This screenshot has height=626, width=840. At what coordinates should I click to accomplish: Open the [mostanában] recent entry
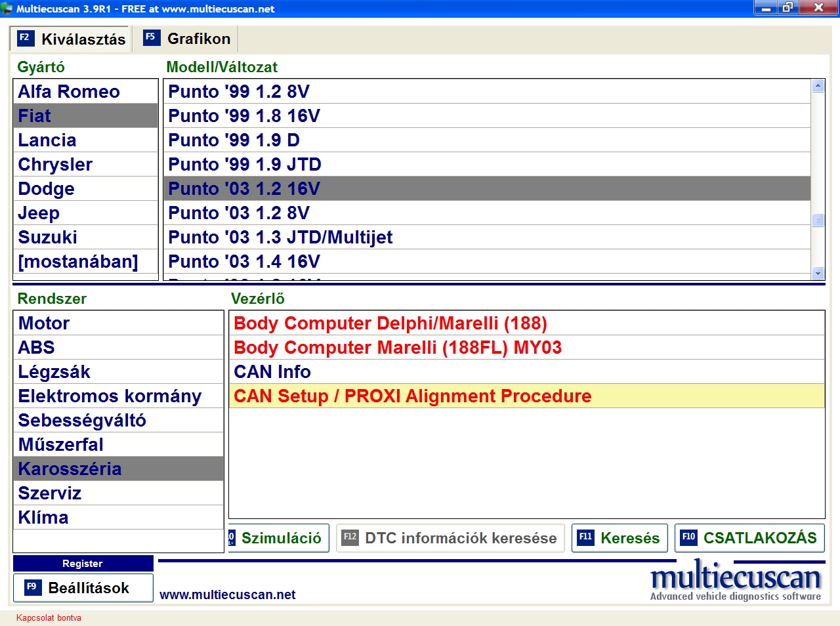pyautogui.click(x=86, y=261)
